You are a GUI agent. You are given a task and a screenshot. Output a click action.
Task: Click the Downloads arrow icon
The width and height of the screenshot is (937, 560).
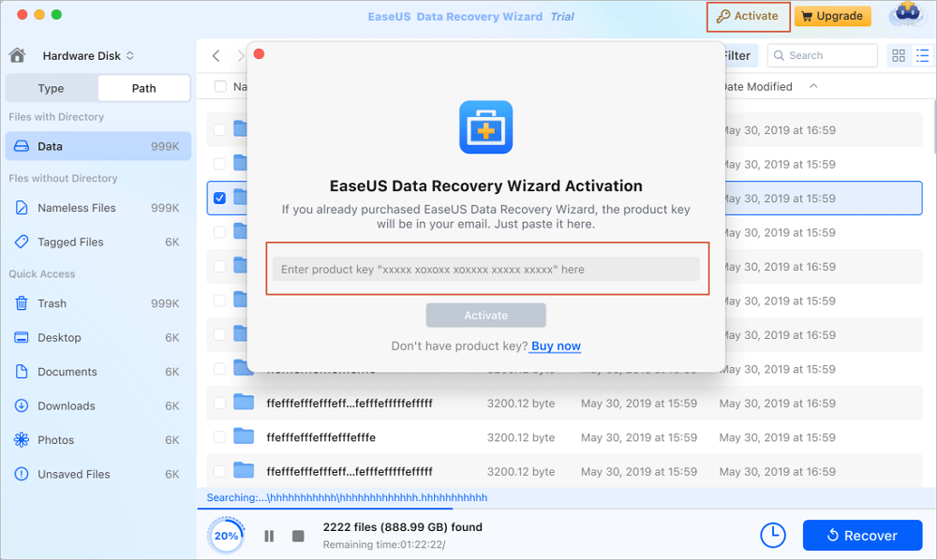[x=22, y=405]
